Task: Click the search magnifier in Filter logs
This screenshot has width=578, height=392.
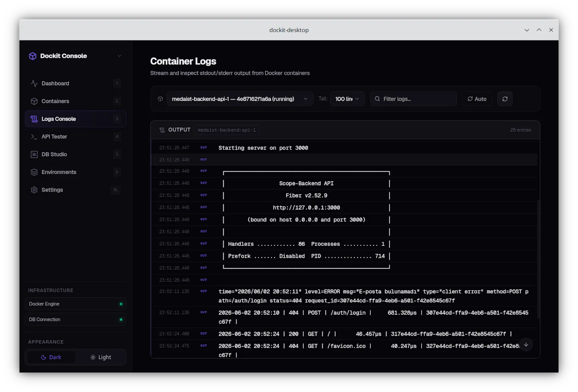Action: 377,99
